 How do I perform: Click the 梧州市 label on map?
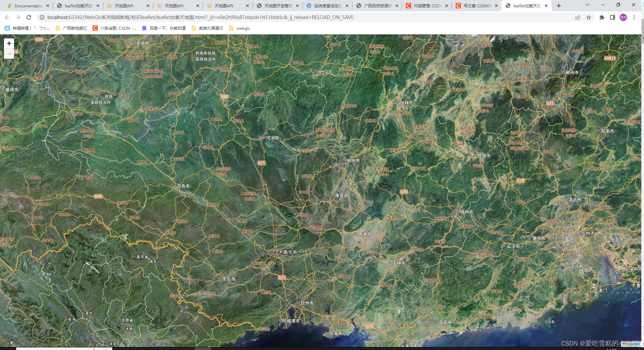(467, 212)
